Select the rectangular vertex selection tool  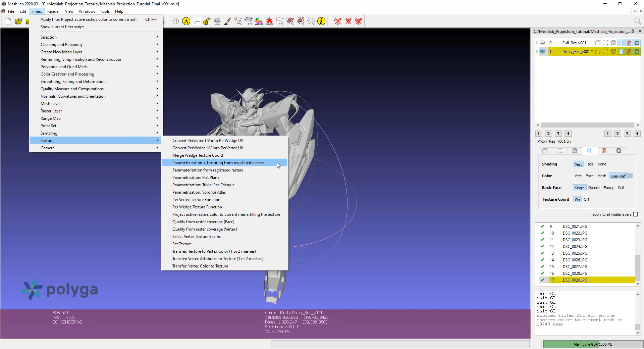[280, 21]
